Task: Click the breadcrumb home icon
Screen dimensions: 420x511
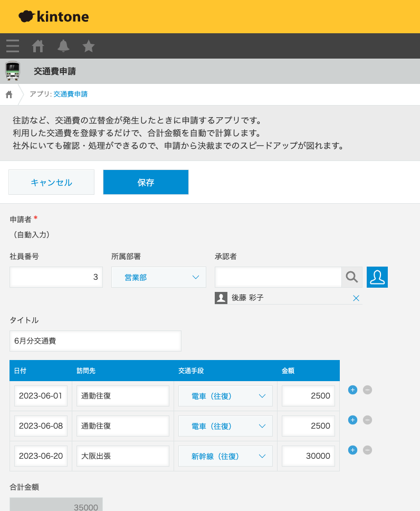Action: click(9, 94)
